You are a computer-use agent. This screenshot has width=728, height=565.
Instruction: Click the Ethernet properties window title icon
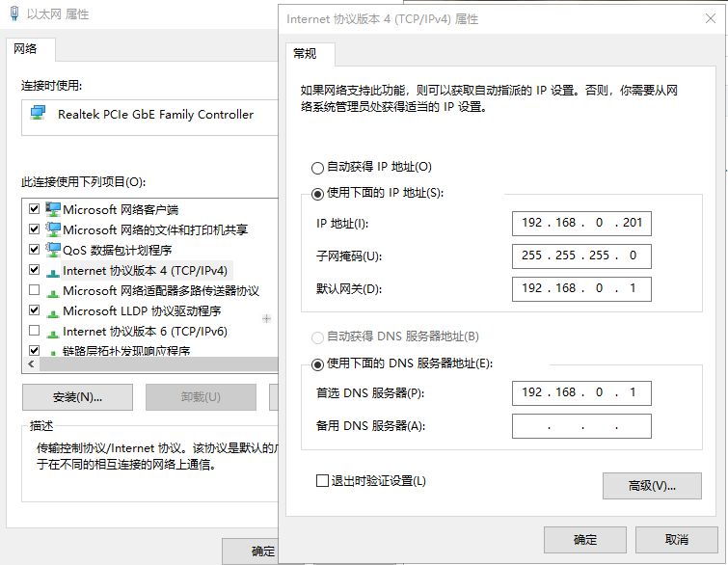pos(13,15)
